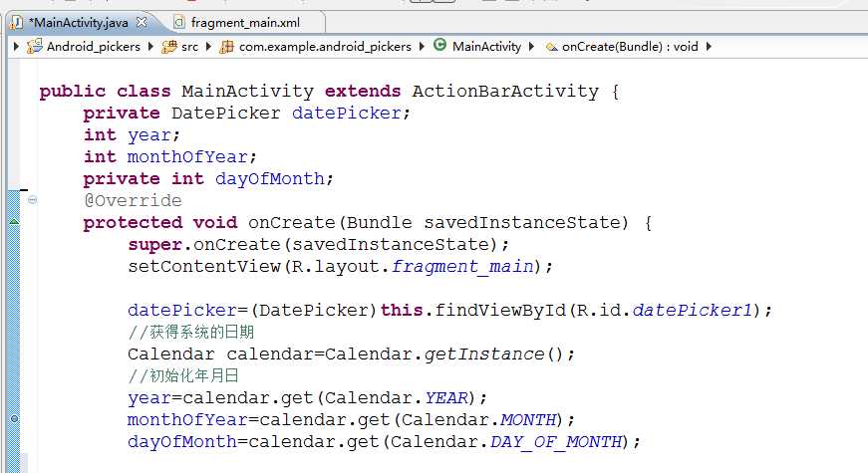
Task: Click the green override indicator triangle in gutter
Action: [x=14, y=221]
